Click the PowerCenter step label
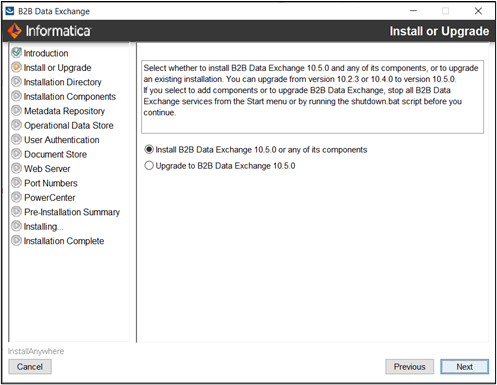The image size is (497, 385). (50, 198)
